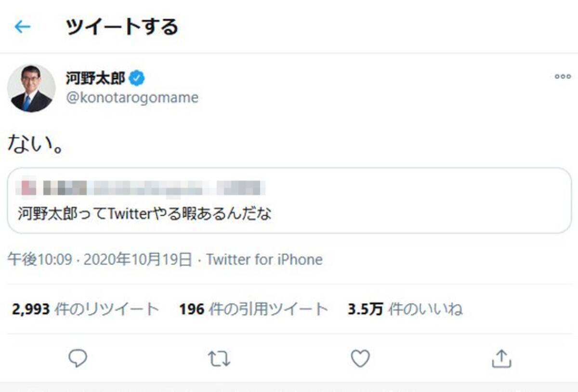Click the display name 河野太郎
This screenshot has width=578, height=392.
click(95, 78)
